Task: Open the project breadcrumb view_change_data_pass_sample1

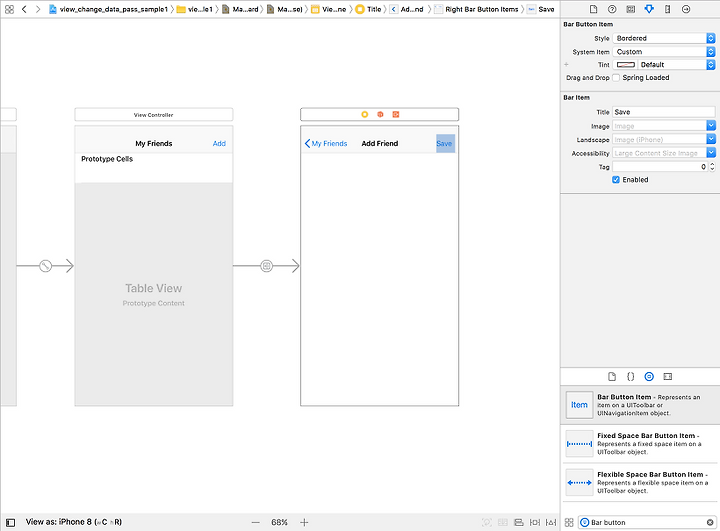Action: (x=108, y=9)
